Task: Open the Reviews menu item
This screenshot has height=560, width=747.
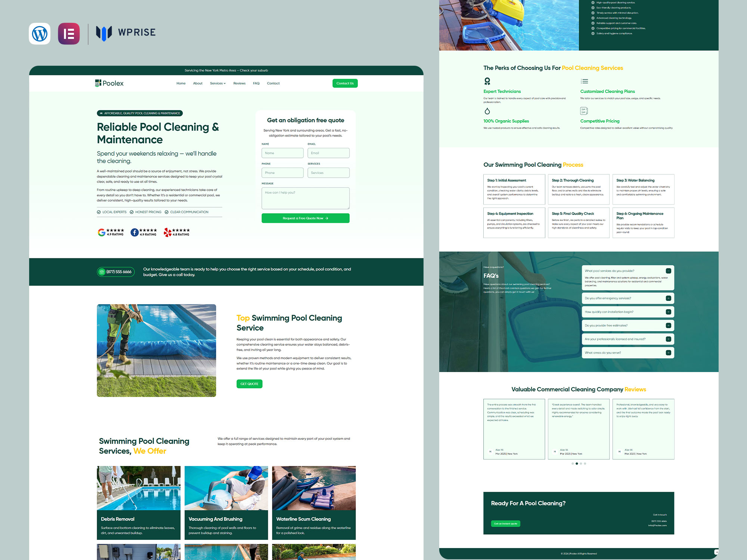Action: [x=239, y=83]
